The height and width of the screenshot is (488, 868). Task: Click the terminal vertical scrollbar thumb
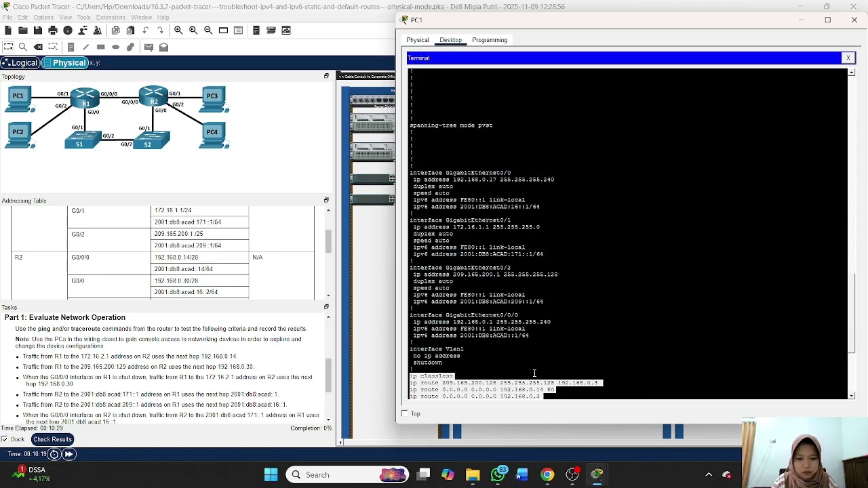point(852,313)
